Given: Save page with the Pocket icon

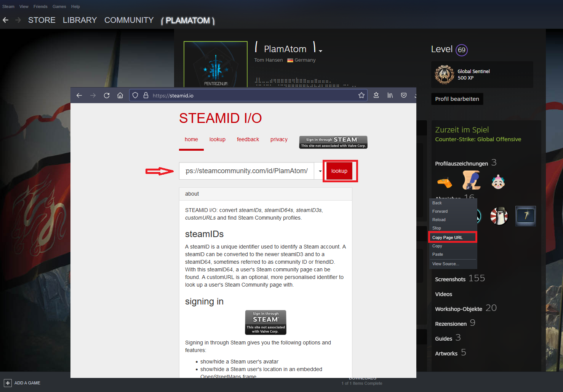Looking at the screenshot, I should (x=404, y=96).
